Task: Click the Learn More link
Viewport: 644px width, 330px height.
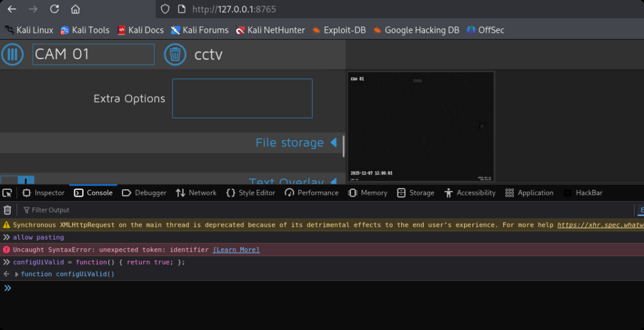Action: [x=236, y=250]
